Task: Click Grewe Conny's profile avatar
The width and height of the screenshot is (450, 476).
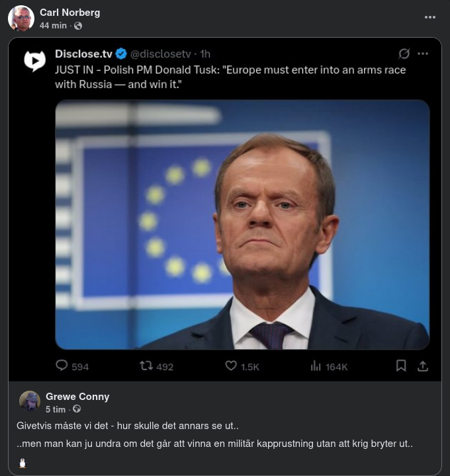Action: tap(30, 401)
